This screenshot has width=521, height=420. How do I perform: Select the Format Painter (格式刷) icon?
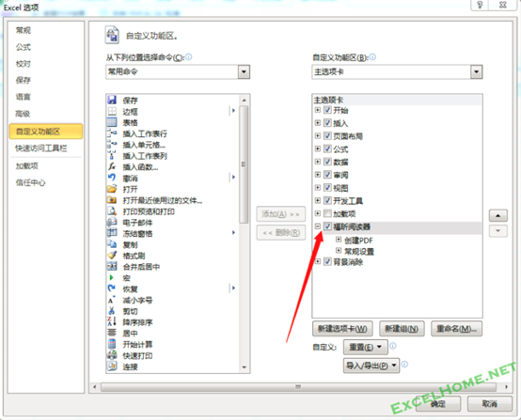[112, 256]
